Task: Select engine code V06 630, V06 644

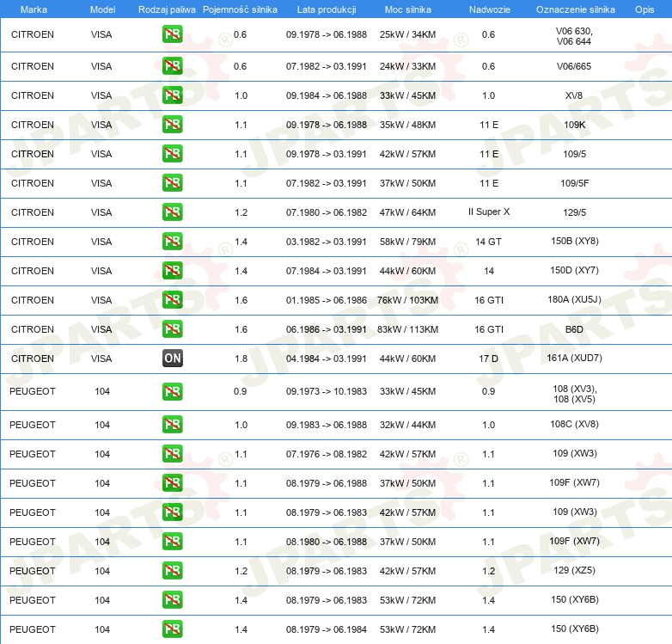Action: [574, 36]
